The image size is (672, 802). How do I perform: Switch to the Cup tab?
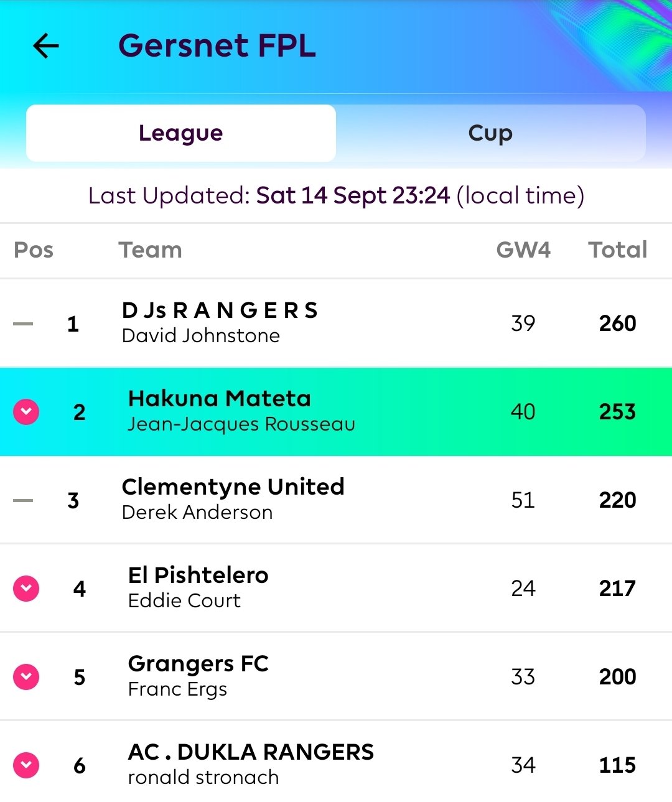490,133
